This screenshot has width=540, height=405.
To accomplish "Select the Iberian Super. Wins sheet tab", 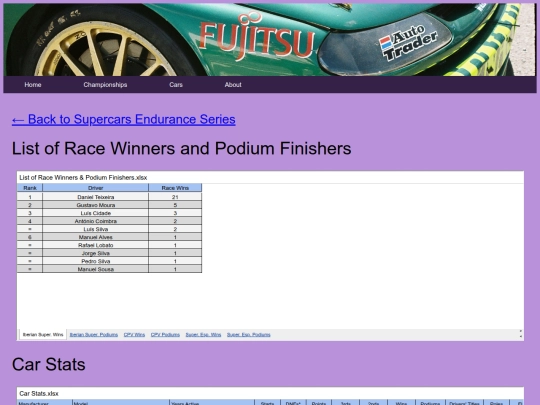I will point(43,334).
